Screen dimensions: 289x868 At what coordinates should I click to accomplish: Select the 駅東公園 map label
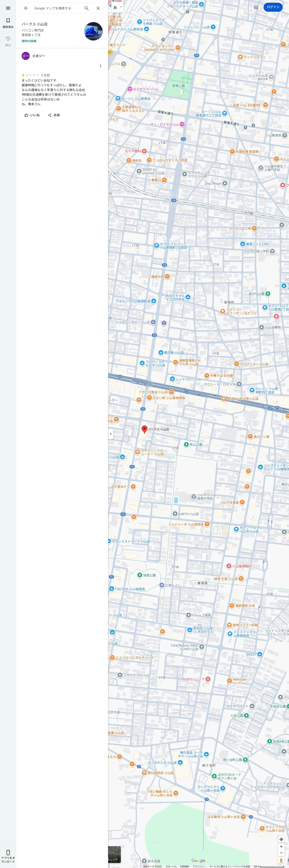click(x=179, y=86)
